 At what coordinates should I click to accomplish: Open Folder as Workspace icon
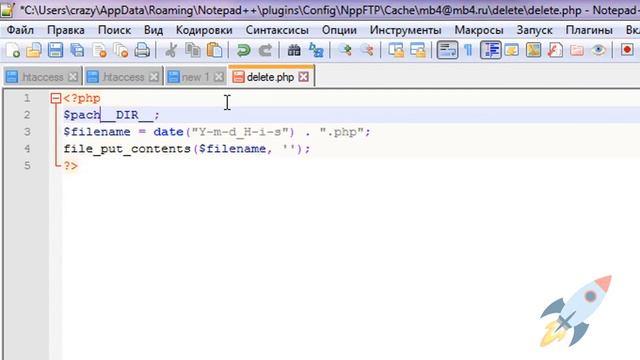577,50
